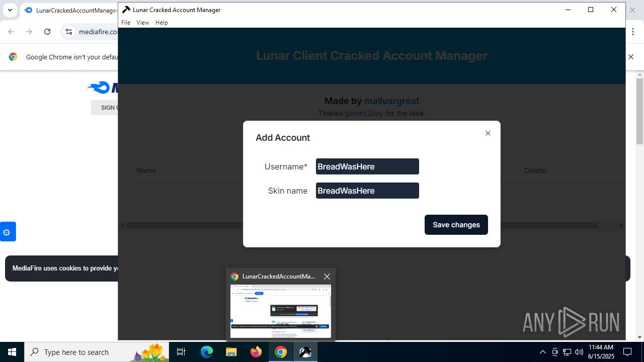The height and width of the screenshot is (362, 644).
Task: Open the volume control in tray
Action: [579, 352]
